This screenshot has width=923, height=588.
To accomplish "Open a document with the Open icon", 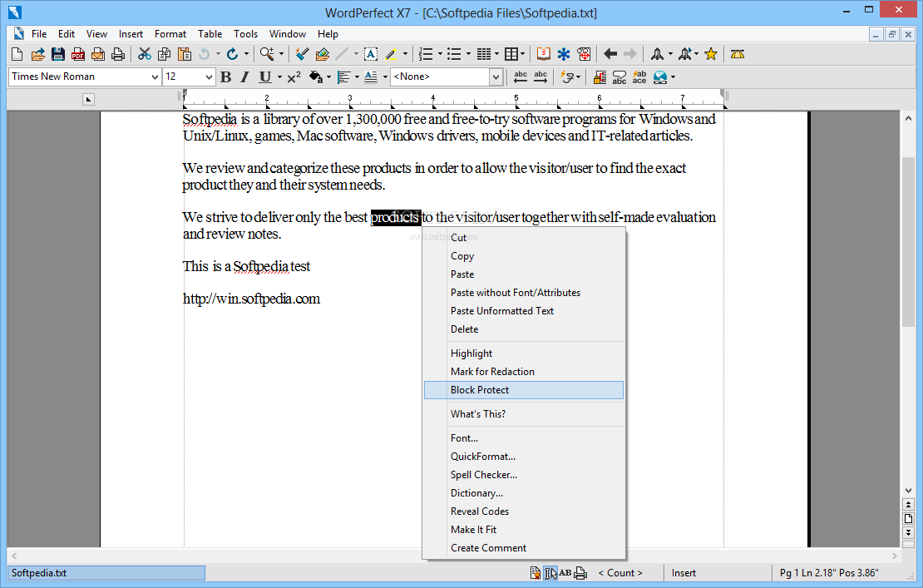I will tap(37, 53).
